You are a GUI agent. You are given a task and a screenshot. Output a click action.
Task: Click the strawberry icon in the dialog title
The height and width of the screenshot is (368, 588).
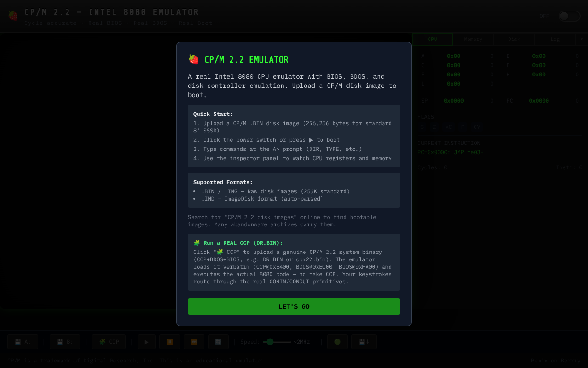point(193,59)
